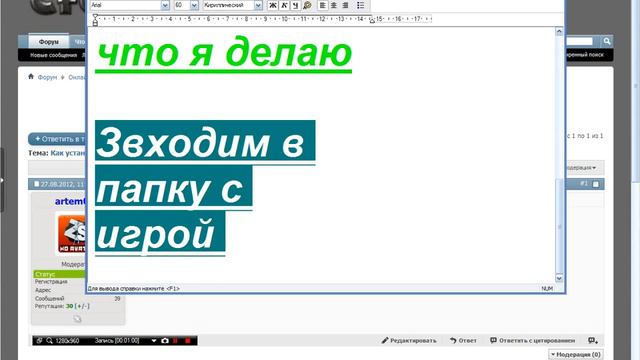
Task: Click the recorder window-select icon
Action: (x=39, y=340)
